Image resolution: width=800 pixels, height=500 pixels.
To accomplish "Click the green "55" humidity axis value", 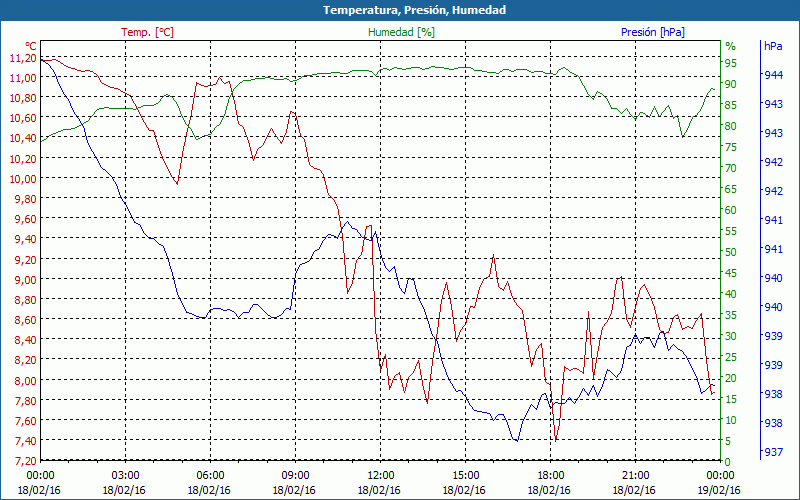I will point(731,231).
